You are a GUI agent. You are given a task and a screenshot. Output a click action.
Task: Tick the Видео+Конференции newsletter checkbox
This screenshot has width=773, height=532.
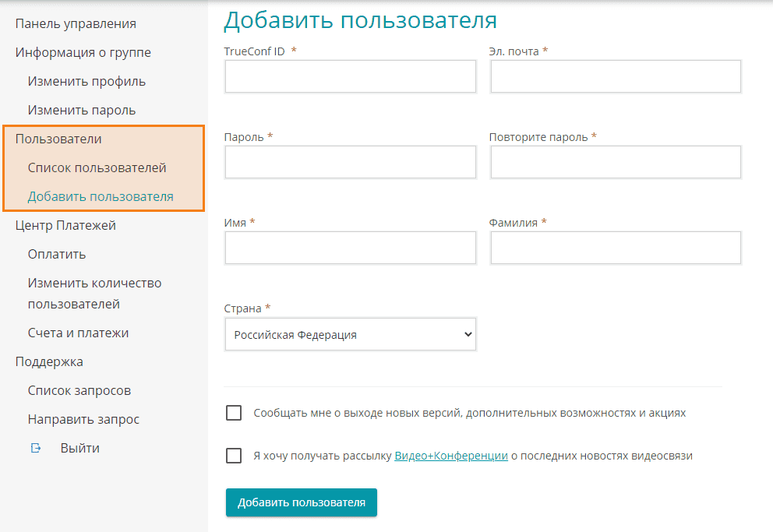[x=234, y=456]
